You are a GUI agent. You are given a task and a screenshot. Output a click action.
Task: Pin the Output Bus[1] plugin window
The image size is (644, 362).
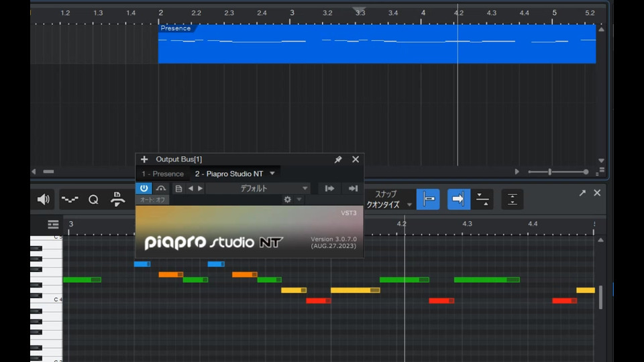pos(338,160)
